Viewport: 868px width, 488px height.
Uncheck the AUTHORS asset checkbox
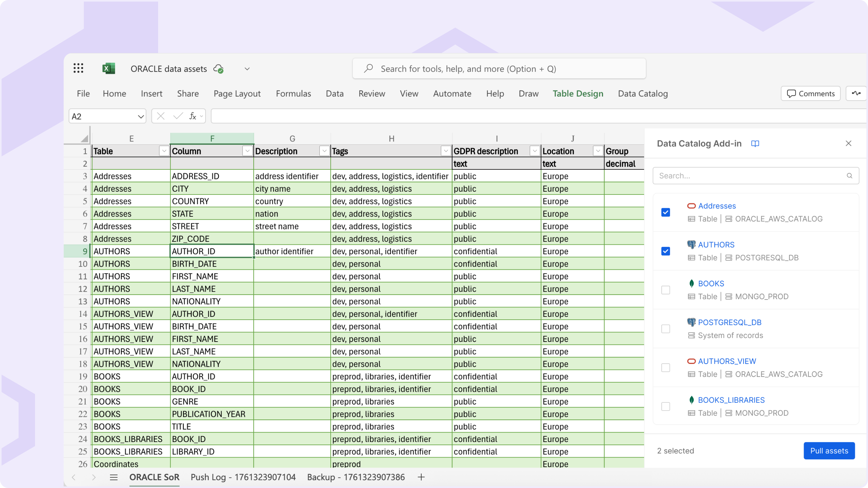[665, 251]
